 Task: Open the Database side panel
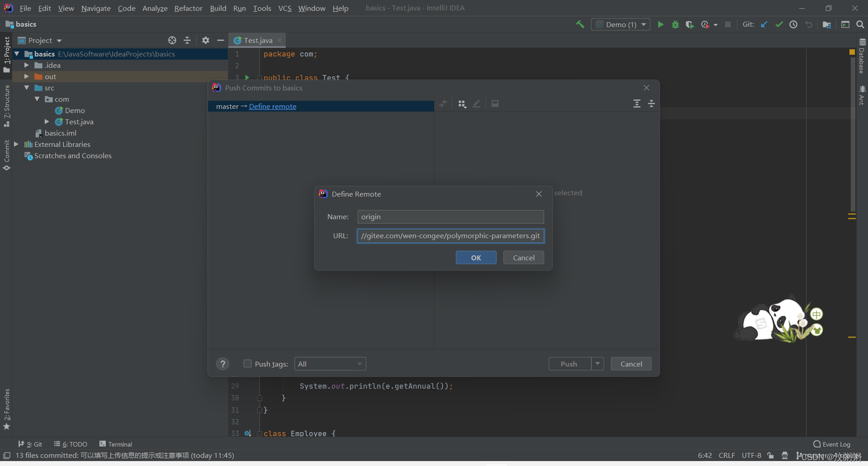862,56
